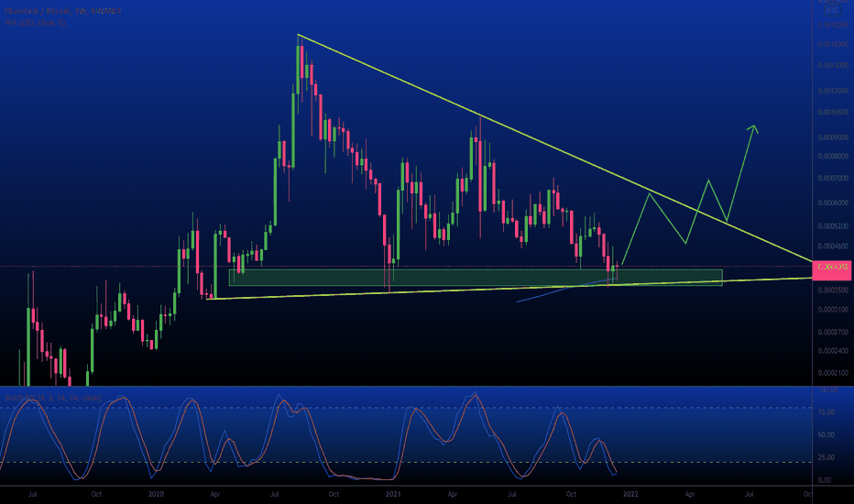Click the 0.0008000 price axis label

coord(833,157)
